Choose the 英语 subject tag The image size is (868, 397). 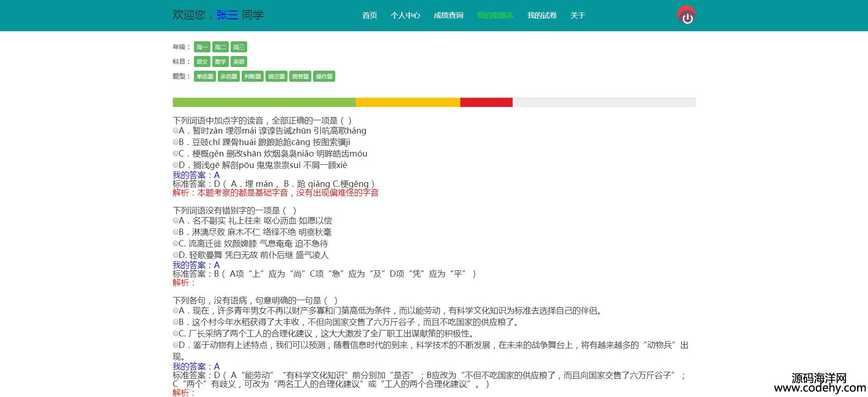click(x=238, y=62)
